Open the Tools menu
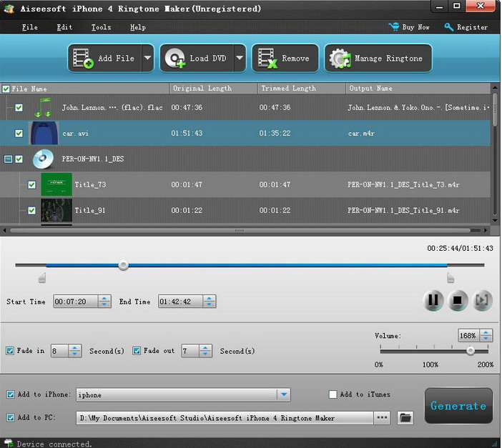Image resolution: width=502 pixels, height=448 pixels. 101,27
